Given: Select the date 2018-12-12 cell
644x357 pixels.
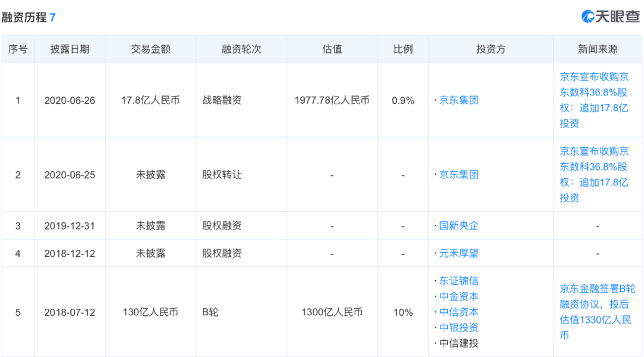Looking at the screenshot, I should [x=70, y=253].
